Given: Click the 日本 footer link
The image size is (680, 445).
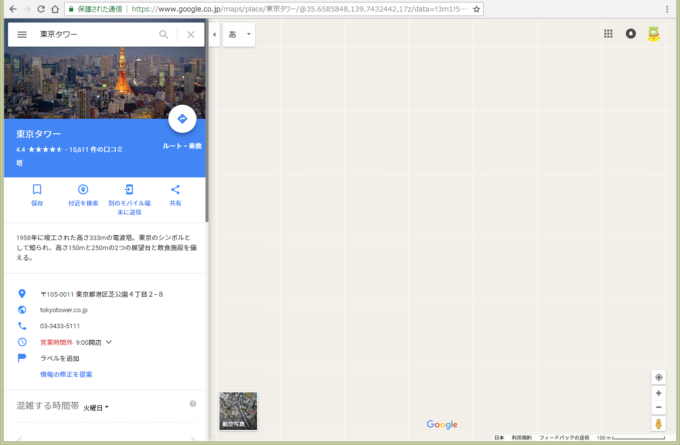Looking at the screenshot, I should click(499, 438).
